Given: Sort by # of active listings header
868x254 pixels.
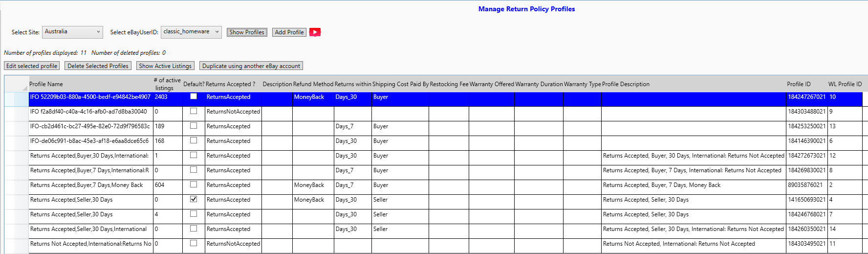Looking at the screenshot, I should click(167, 84).
